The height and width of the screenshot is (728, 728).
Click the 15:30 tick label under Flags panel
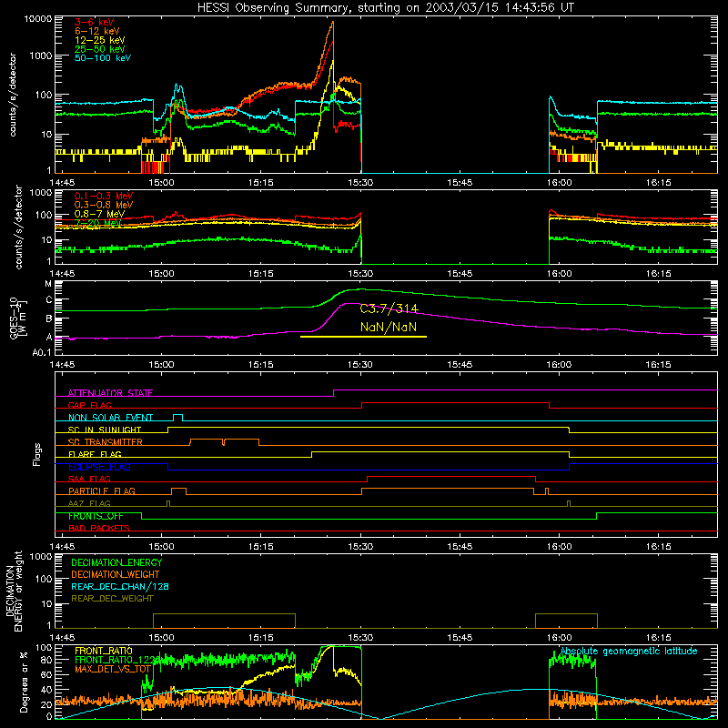tap(360, 547)
